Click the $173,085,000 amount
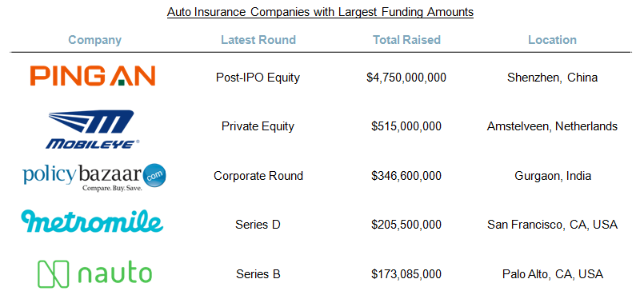This screenshot has height=299, width=644. (406, 274)
